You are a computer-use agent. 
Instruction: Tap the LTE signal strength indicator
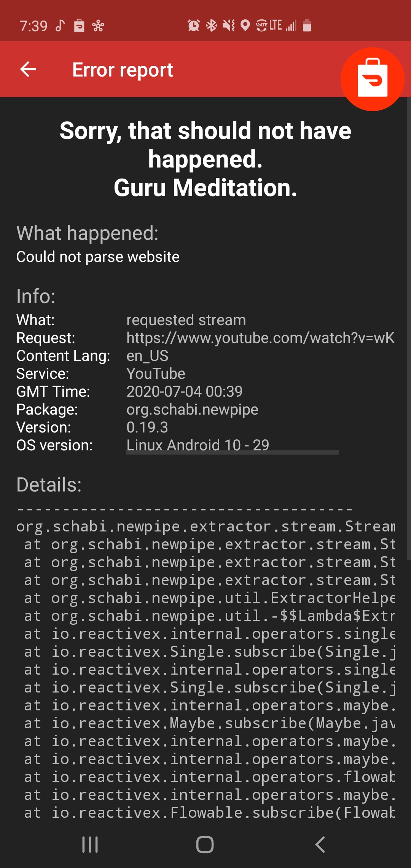291,26
